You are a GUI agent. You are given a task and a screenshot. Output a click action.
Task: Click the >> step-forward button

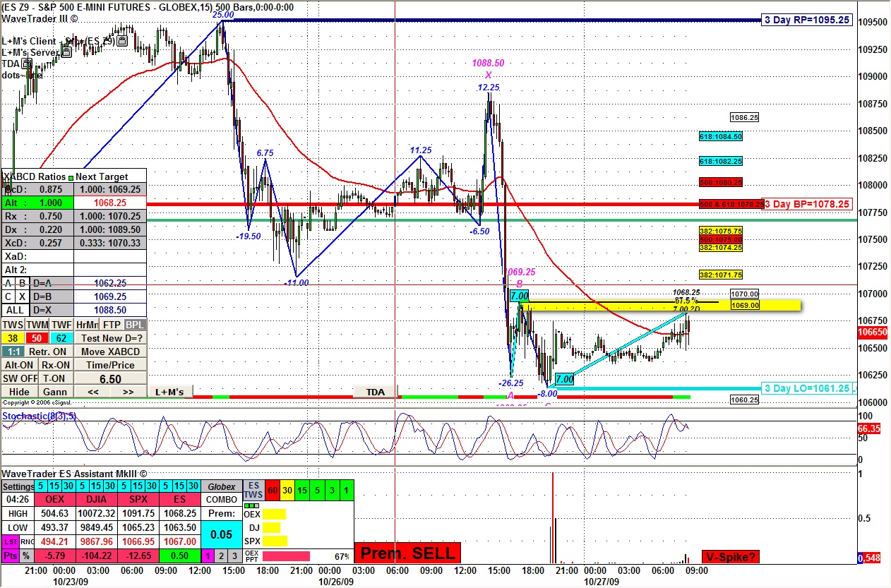(128, 392)
